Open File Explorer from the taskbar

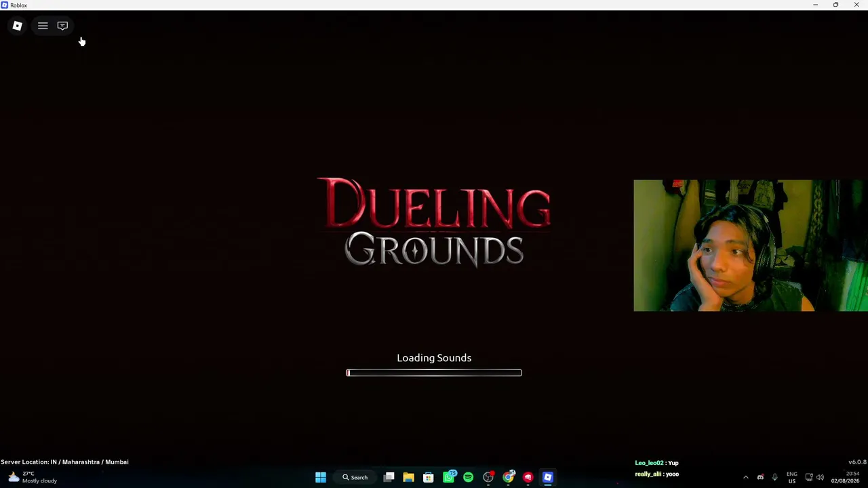(408, 477)
